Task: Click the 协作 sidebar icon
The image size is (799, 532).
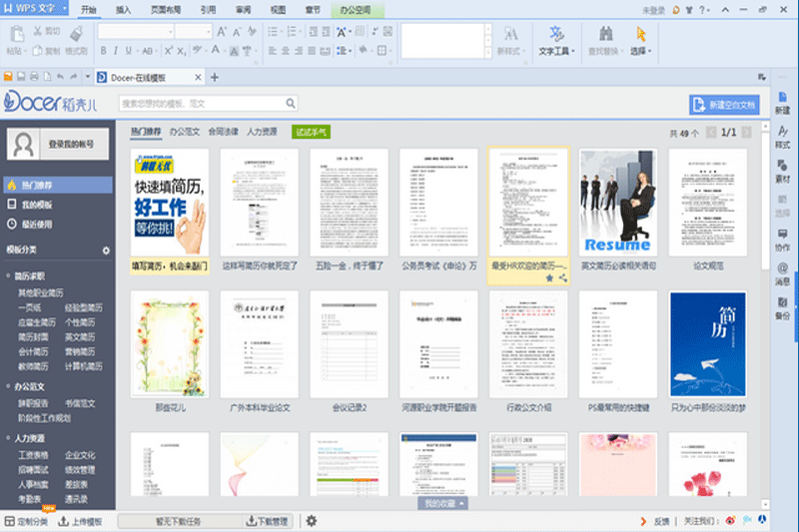Action: 782,239
